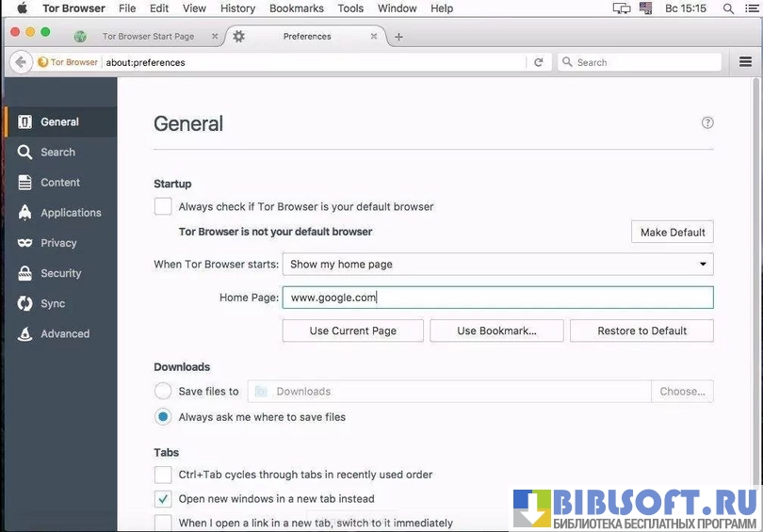Click the help question mark icon
Screen dimensions: 763x532
coord(707,122)
